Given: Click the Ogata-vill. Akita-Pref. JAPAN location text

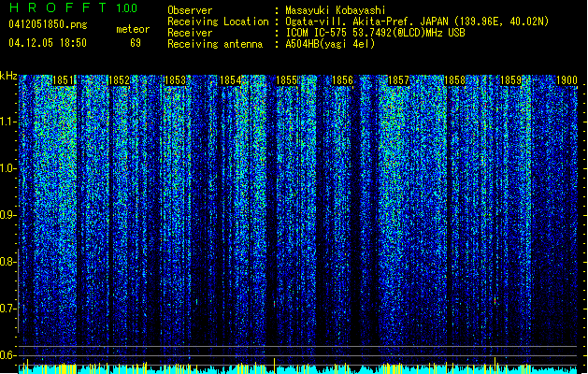Looking at the screenshot, I should pos(417,22).
